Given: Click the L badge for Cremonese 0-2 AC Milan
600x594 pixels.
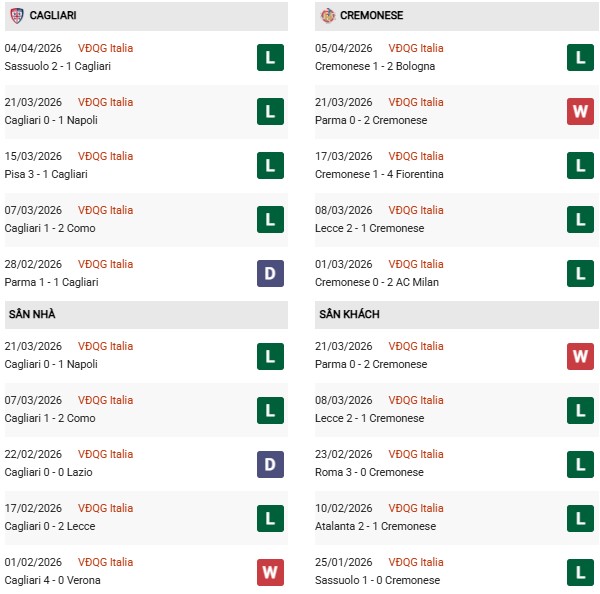Looking at the screenshot, I should (580, 273).
